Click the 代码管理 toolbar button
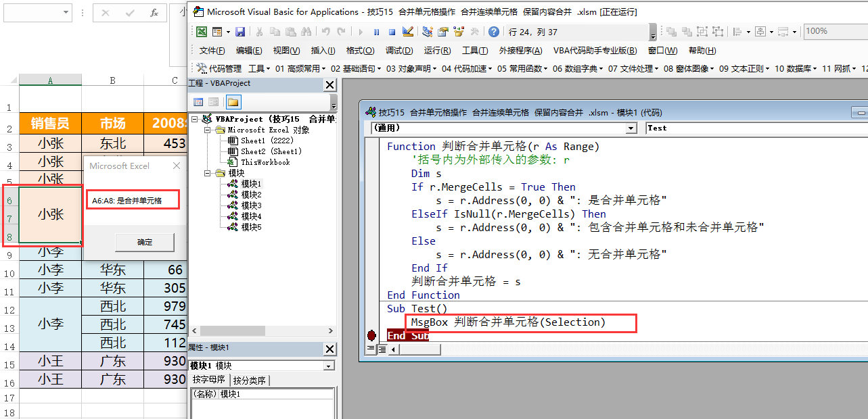The height and width of the screenshot is (419, 868). (x=219, y=68)
